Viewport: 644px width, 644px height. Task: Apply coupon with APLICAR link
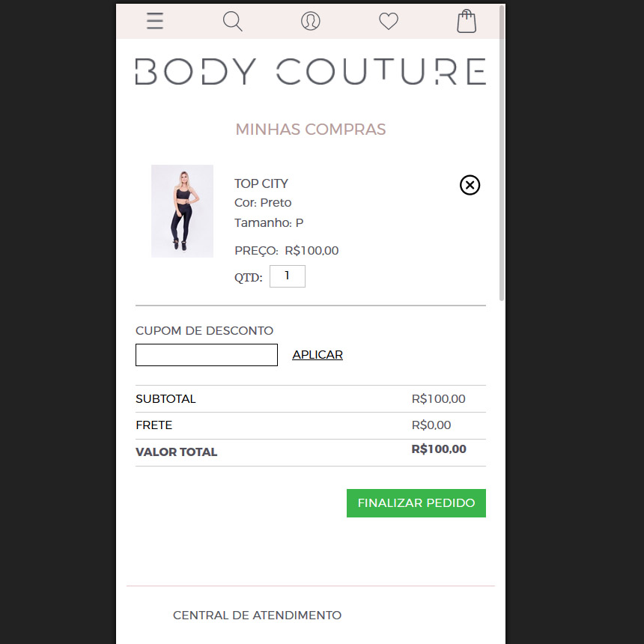tap(318, 355)
